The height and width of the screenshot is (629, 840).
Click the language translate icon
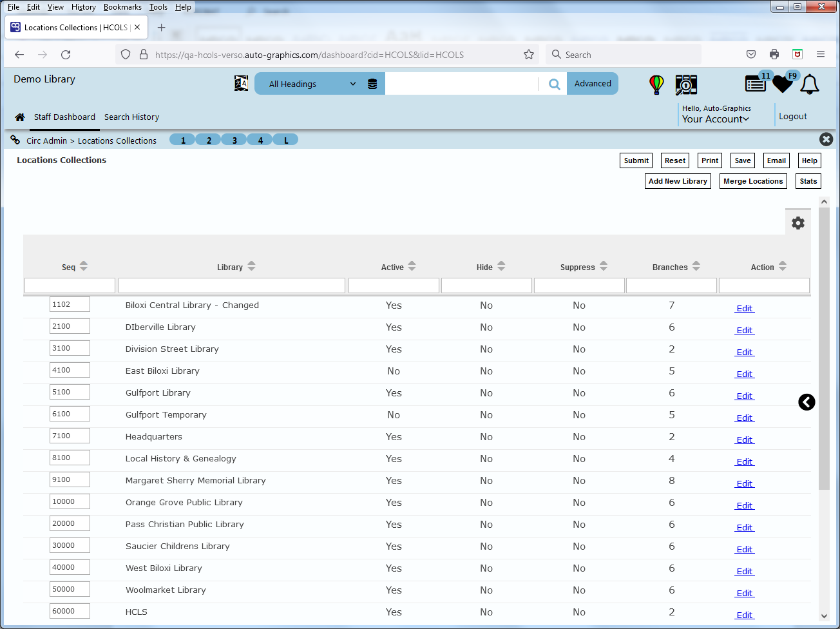(241, 84)
